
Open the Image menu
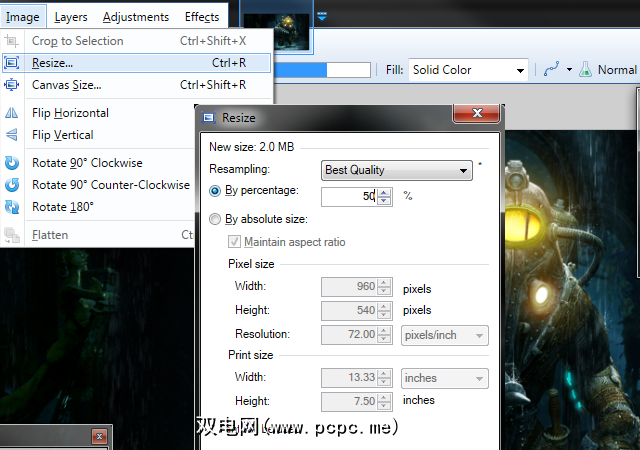(x=23, y=17)
